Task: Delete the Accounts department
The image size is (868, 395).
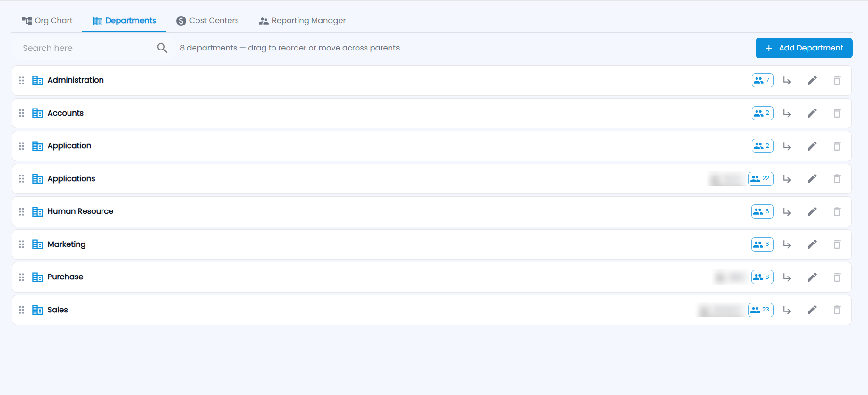Action: [x=837, y=113]
